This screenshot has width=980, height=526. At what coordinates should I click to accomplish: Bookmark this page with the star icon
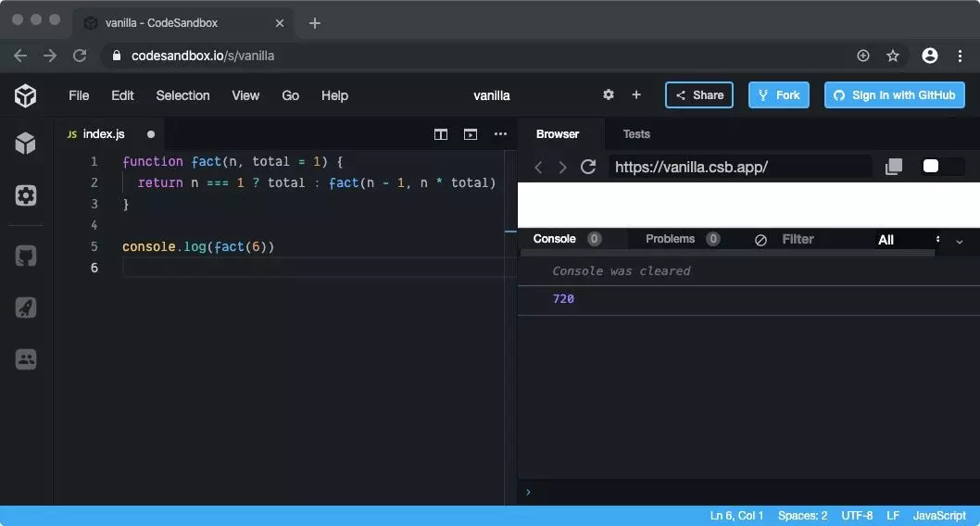pyautogui.click(x=893, y=56)
